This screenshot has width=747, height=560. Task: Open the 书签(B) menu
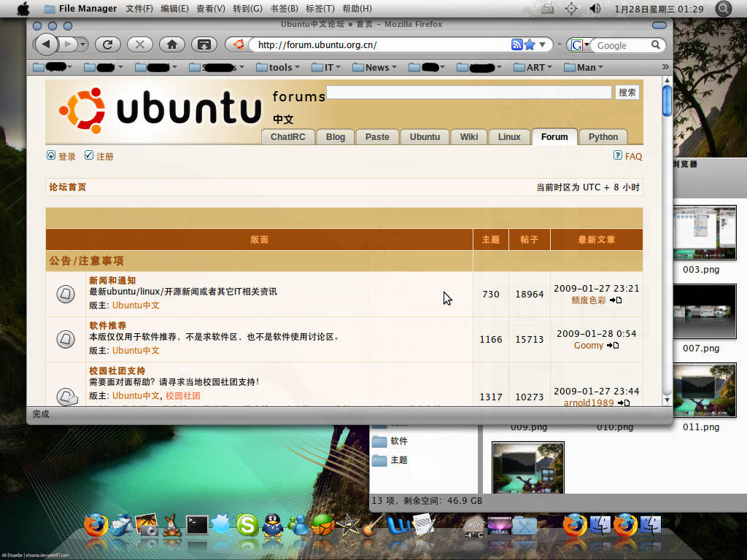(x=284, y=9)
